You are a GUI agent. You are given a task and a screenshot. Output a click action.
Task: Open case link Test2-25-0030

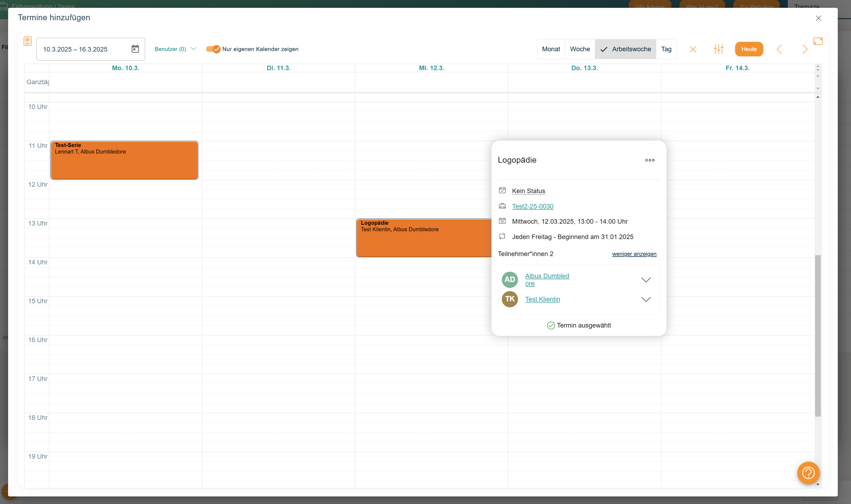coord(532,206)
